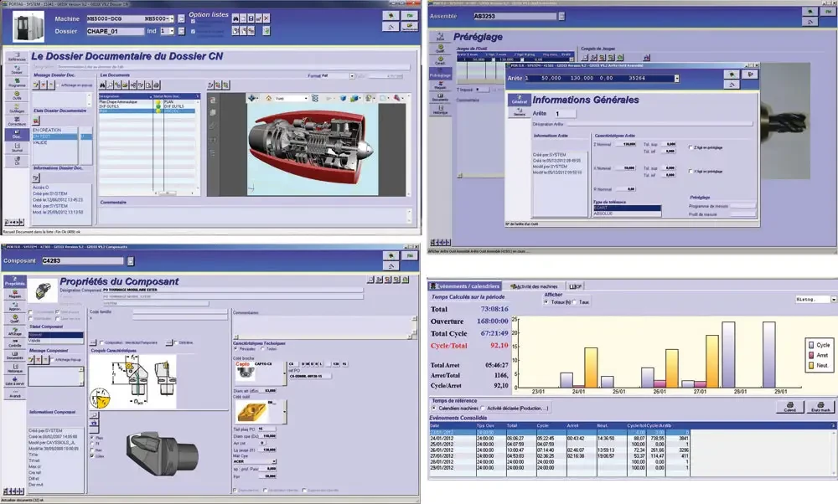Toggle X figé en préréglage checkbox

tap(691, 172)
